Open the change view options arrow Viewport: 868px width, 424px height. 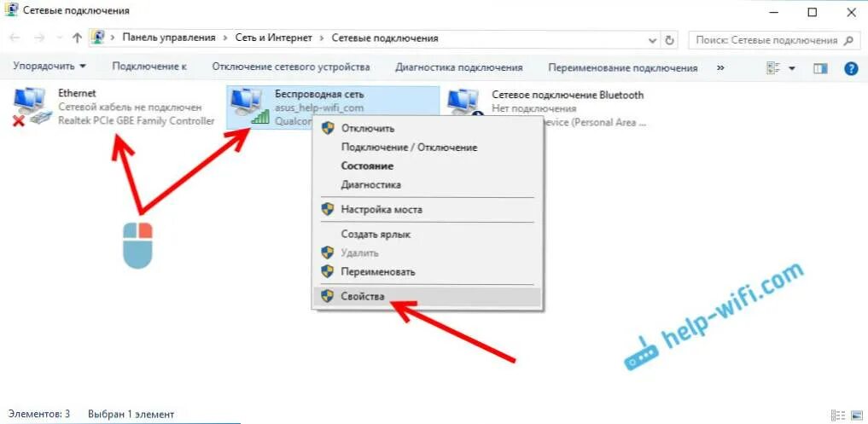coord(792,68)
